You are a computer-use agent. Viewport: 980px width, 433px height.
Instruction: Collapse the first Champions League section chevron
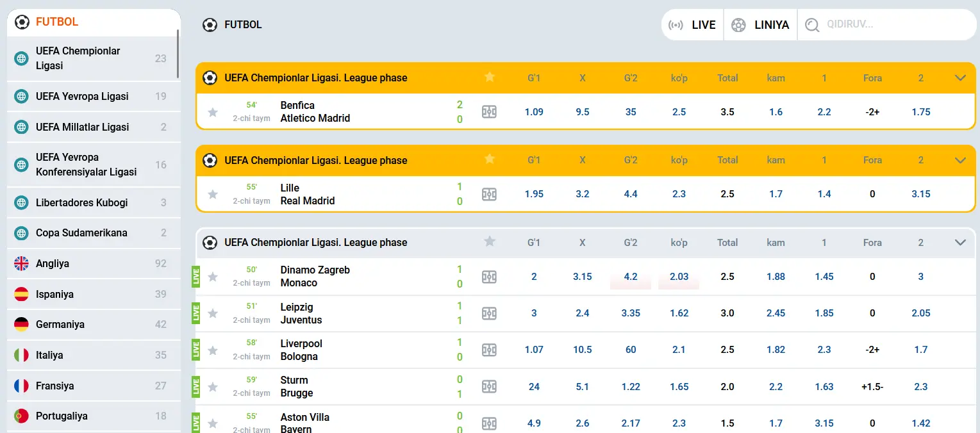click(960, 78)
